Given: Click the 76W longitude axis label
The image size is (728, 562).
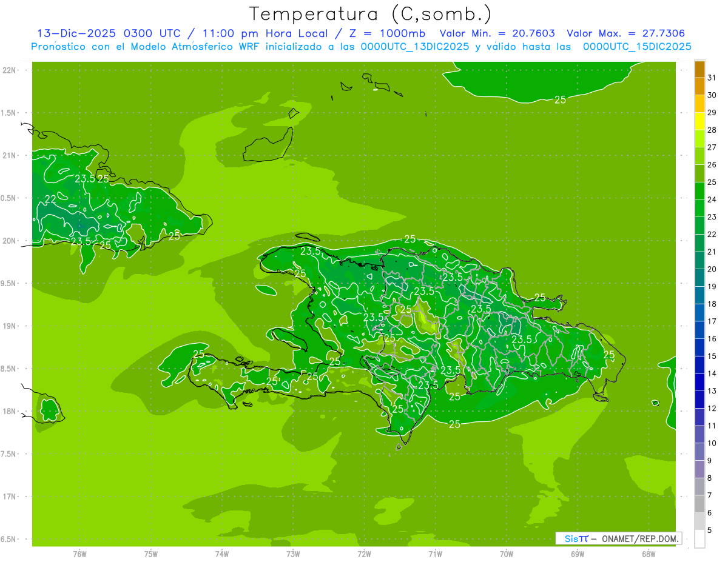Looking at the screenshot, I should [x=79, y=554].
